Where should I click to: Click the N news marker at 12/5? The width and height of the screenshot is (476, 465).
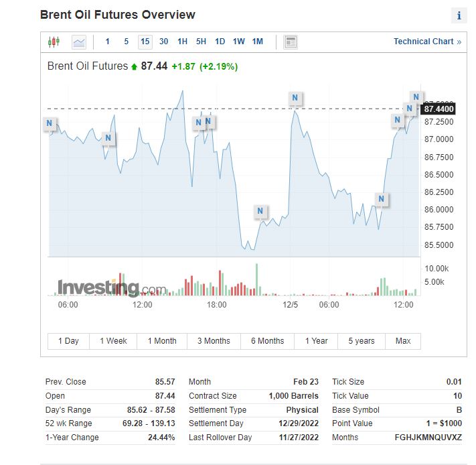295,98
